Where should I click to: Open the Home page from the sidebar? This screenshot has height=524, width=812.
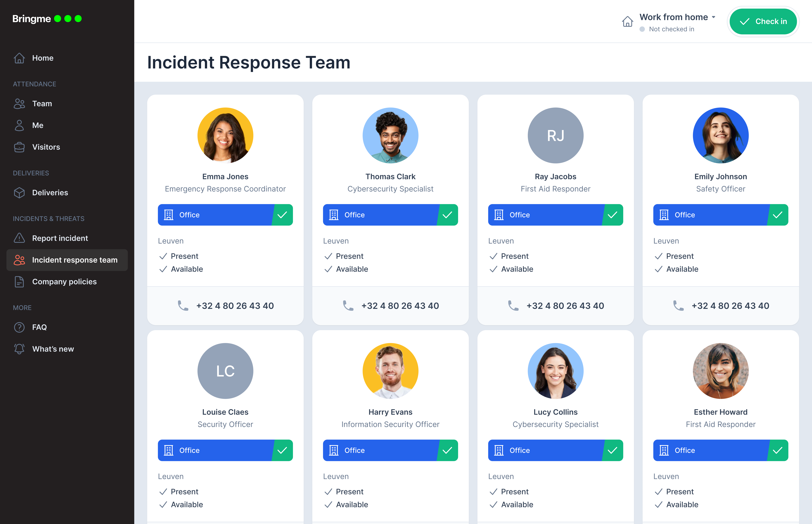pyautogui.click(x=67, y=58)
